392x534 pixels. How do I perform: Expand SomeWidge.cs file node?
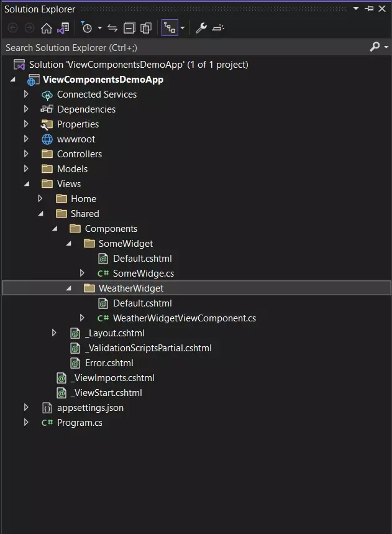pyautogui.click(x=82, y=273)
